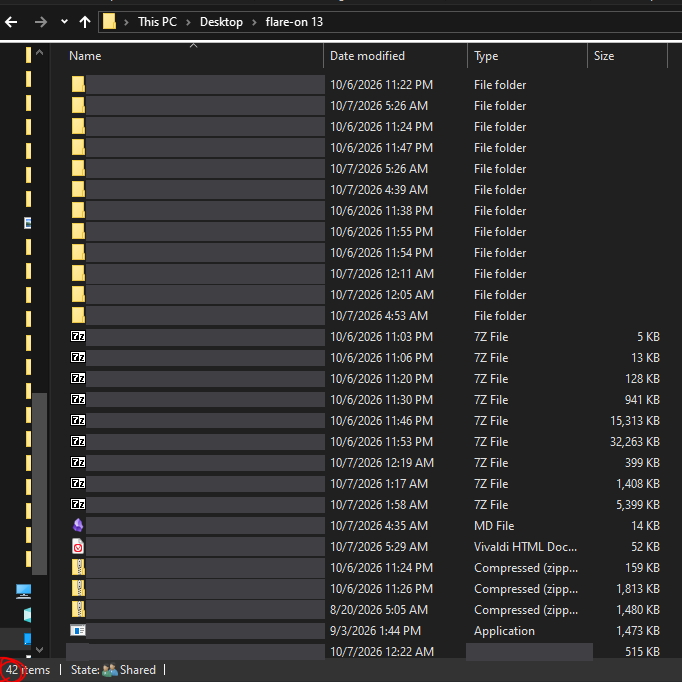Select the Vivaldi HTML document icon

coord(78,546)
